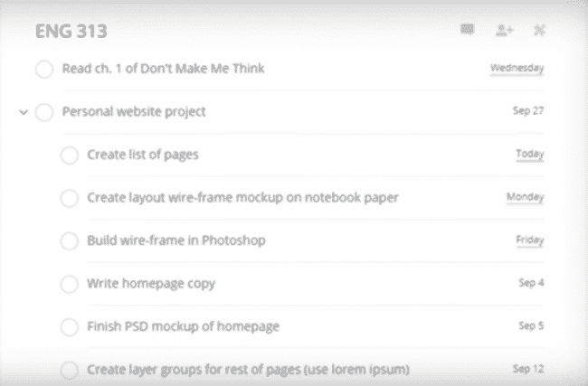Edit the Sep 4 due date

531,283
